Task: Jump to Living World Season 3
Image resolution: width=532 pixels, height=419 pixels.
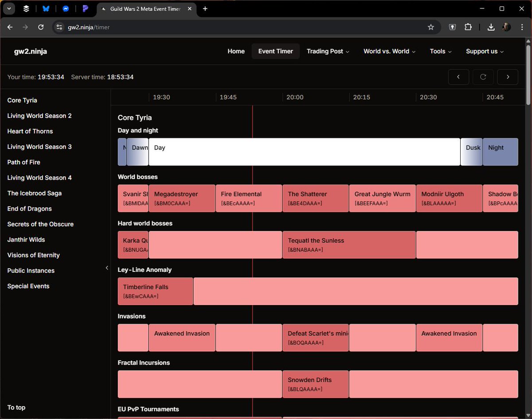Action: point(39,147)
